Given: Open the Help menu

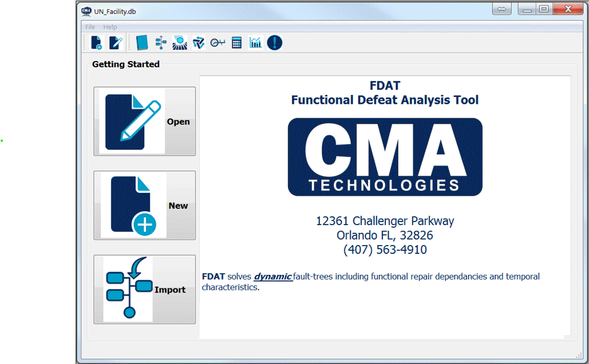Looking at the screenshot, I should tap(110, 26).
